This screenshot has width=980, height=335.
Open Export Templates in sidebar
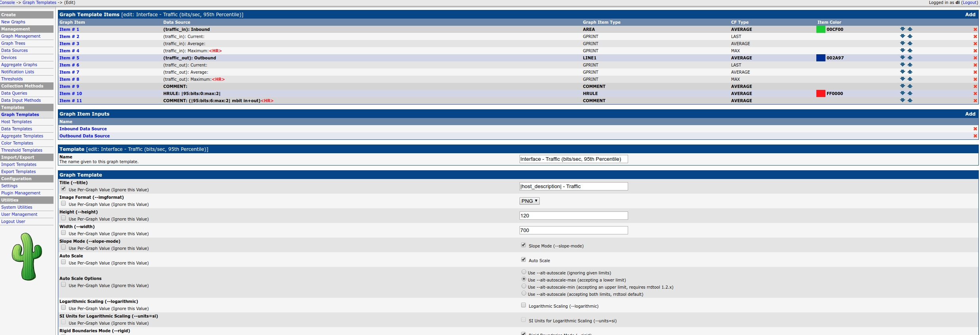pos(18,171)
